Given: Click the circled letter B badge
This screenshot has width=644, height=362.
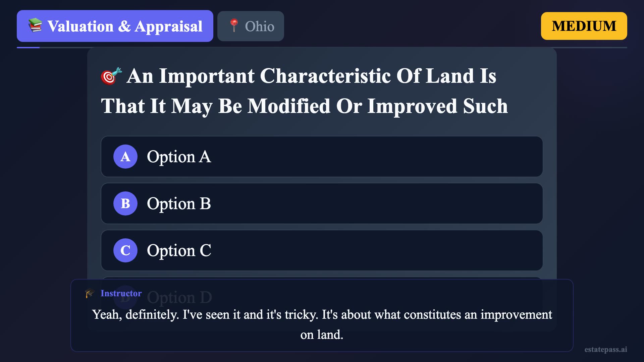Looking at the screenshot, I should tap(125, 203).
